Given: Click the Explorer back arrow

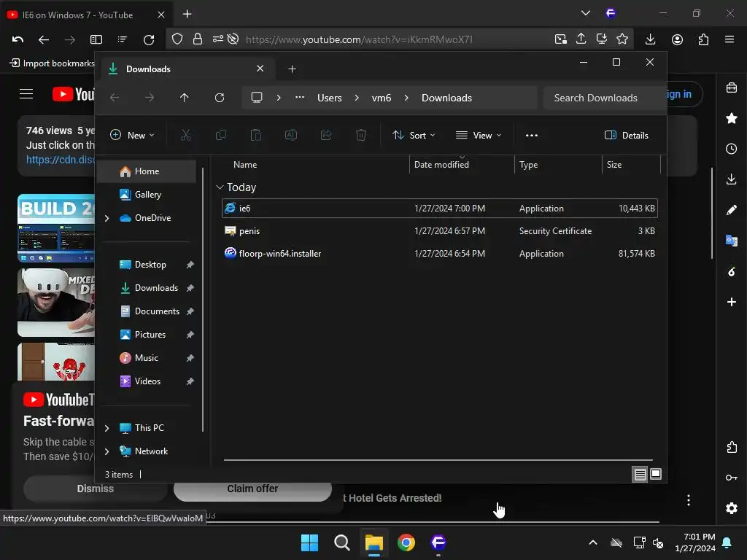Looking at the screenshot, I should [115, 98].
